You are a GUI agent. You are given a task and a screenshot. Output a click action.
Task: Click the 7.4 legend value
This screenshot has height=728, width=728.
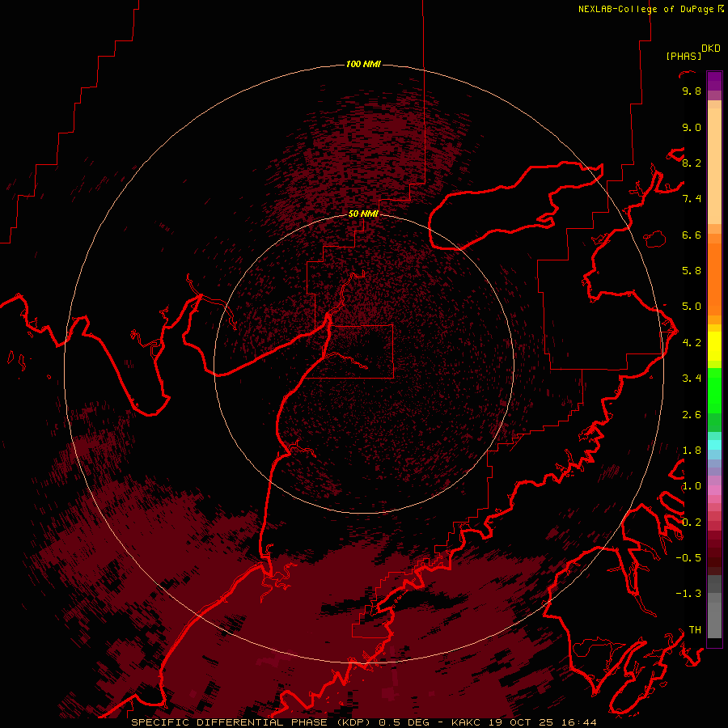tap(692, 199)
